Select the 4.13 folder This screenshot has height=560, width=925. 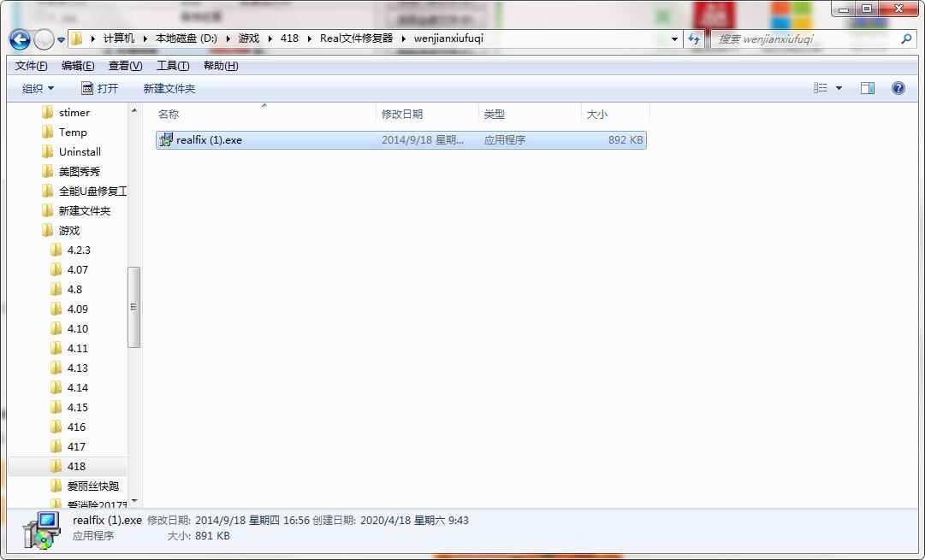[x=77, y=368]
